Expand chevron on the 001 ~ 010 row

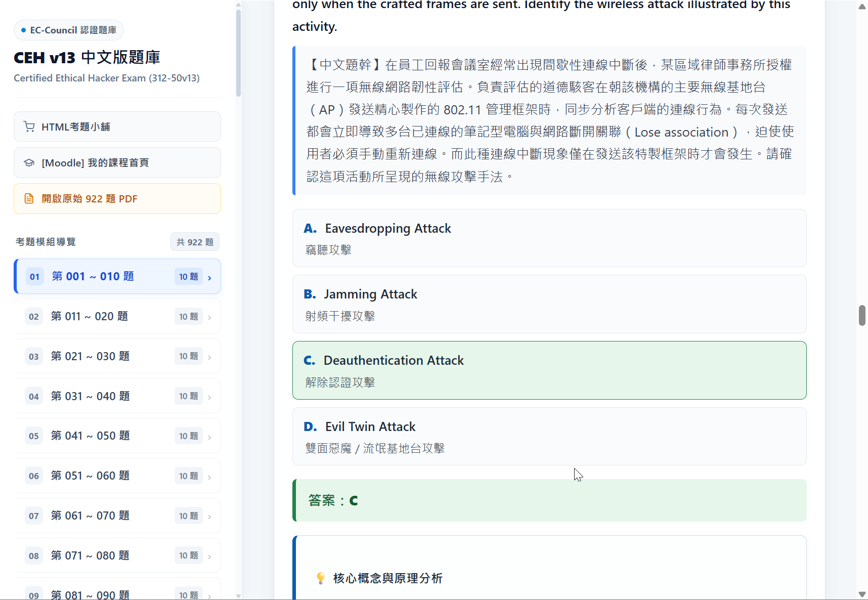tap(209, 278)
